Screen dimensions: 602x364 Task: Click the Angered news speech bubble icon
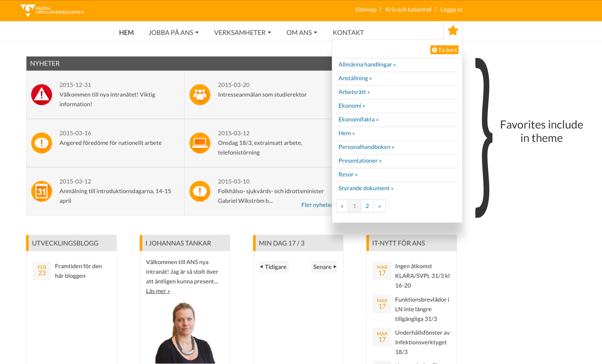click(42, 143)
